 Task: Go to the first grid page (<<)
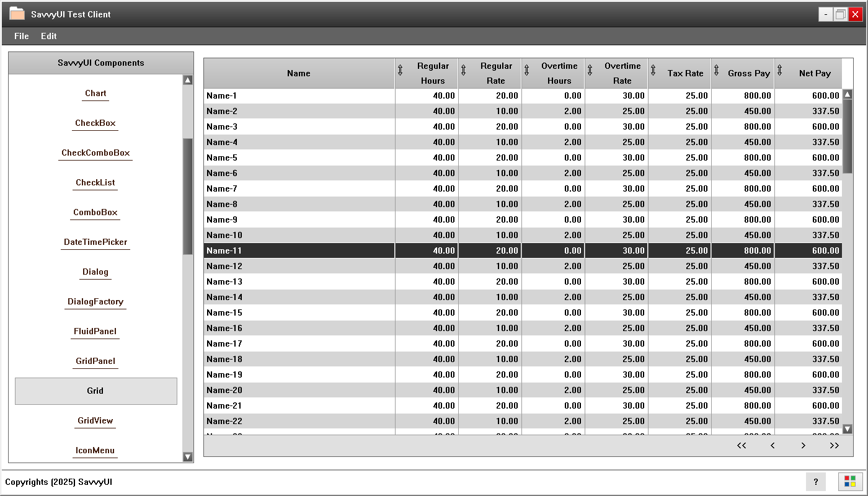(x=742, y=446)
